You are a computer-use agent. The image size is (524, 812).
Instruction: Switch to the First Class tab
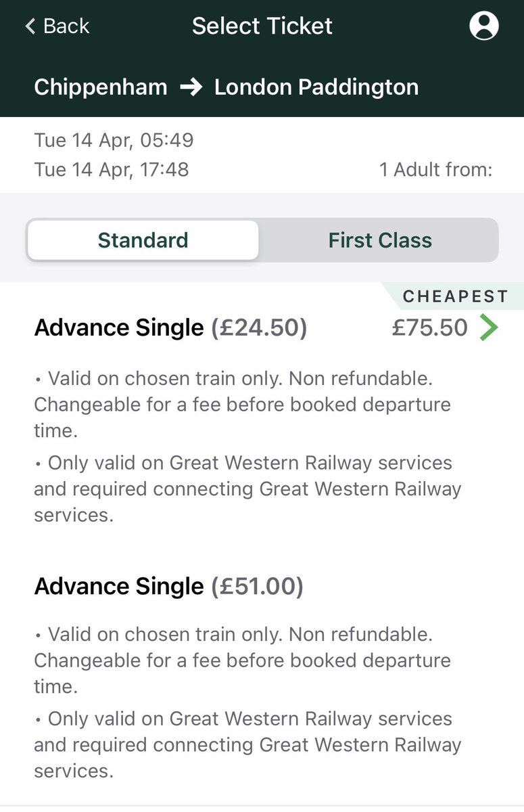pyautogui.click(x=380, y=240)
